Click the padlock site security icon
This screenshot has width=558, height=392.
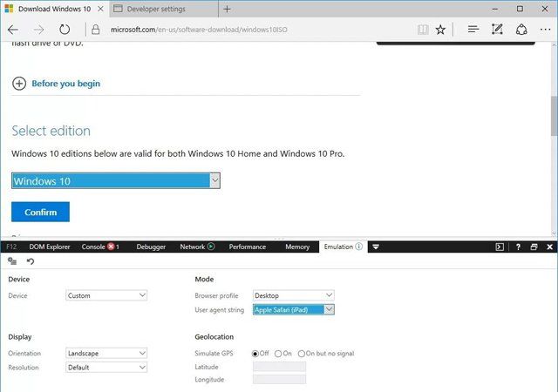(x=95, y=29)
